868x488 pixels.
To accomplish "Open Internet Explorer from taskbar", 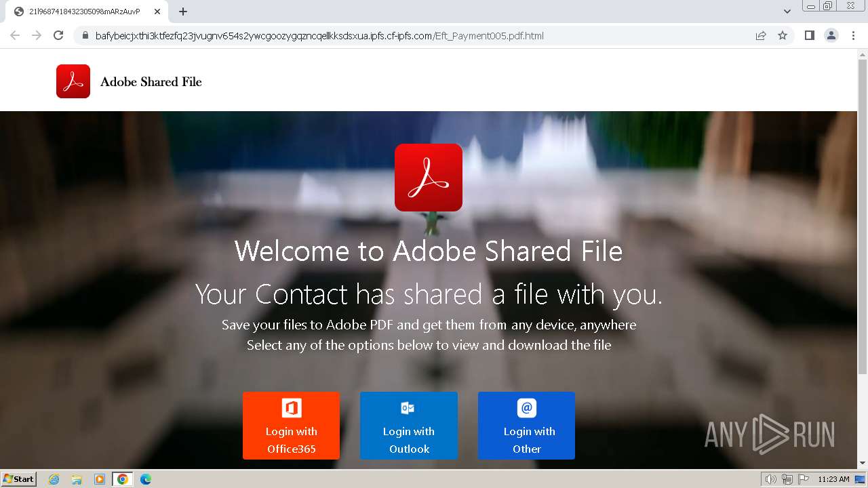I will (54, 479).
